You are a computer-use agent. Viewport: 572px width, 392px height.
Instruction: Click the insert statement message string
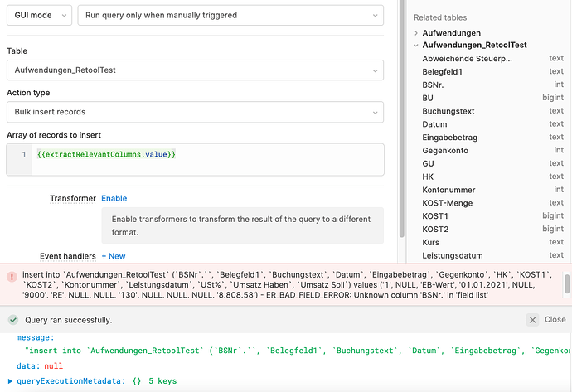(298, 351)
